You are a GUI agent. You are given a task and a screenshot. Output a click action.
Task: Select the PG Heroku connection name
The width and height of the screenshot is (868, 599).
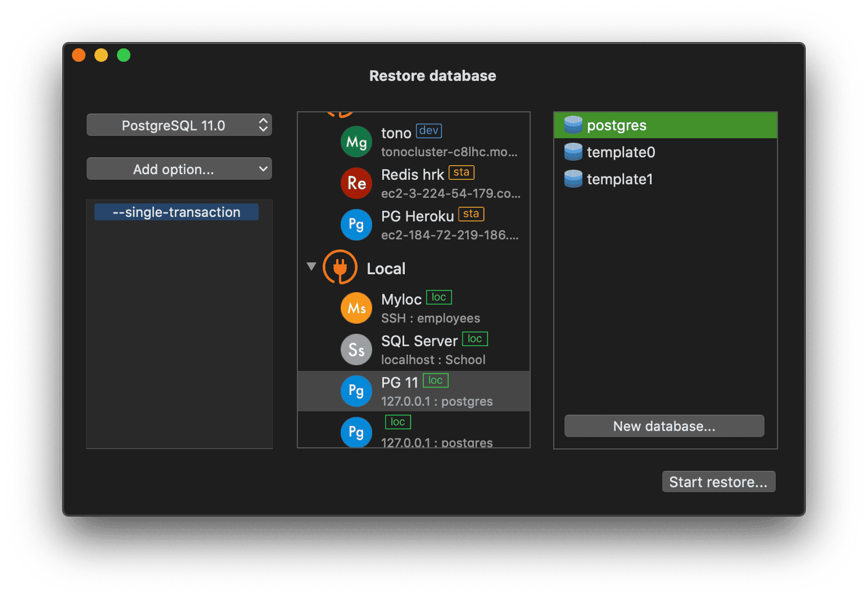tap(418, 216)
